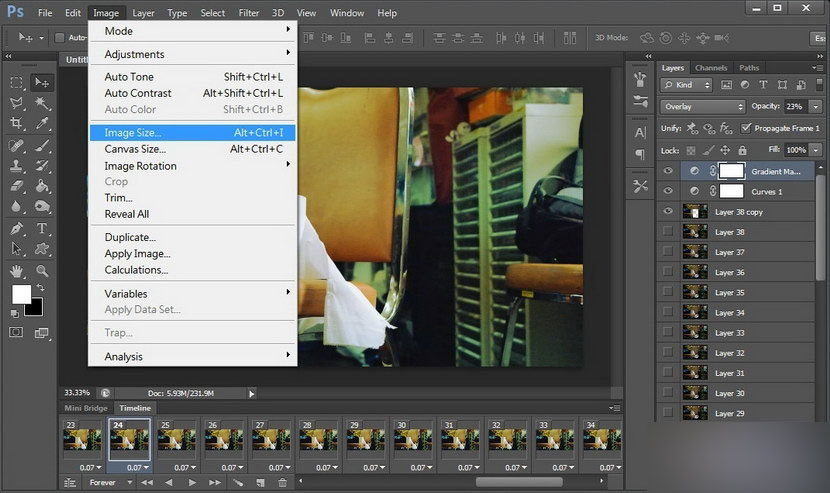Select the Magic Wand tool
The image size is (830, 493).
pos(42,103)
